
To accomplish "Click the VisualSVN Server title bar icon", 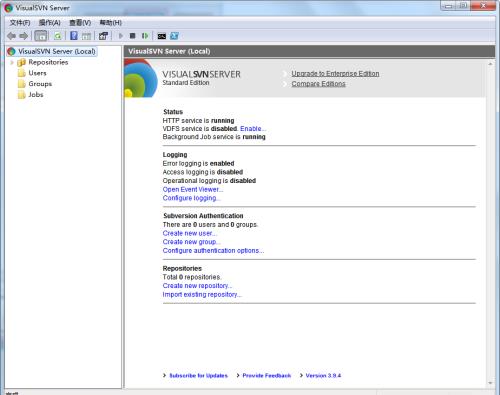I will click(9, 8).
